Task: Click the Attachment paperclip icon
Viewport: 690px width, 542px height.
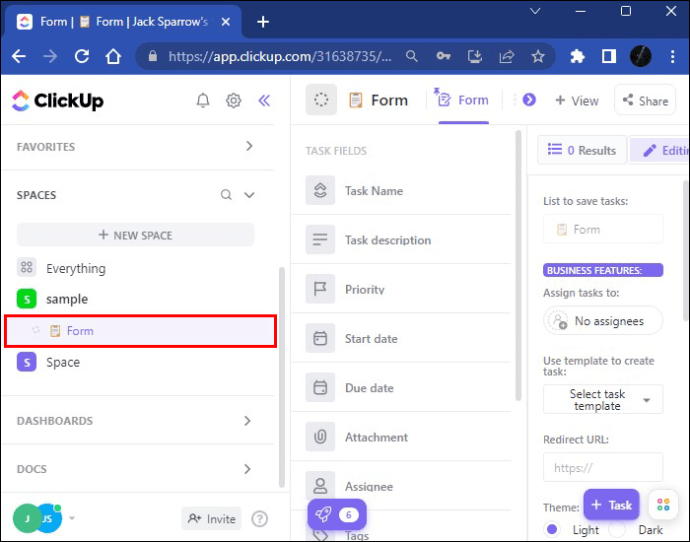Action: [320, 437]
